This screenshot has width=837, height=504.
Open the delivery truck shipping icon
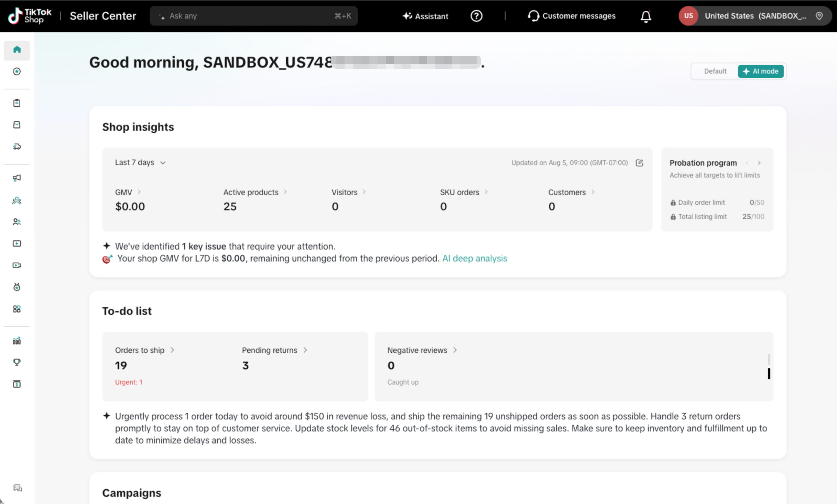[x=17, y=147]
